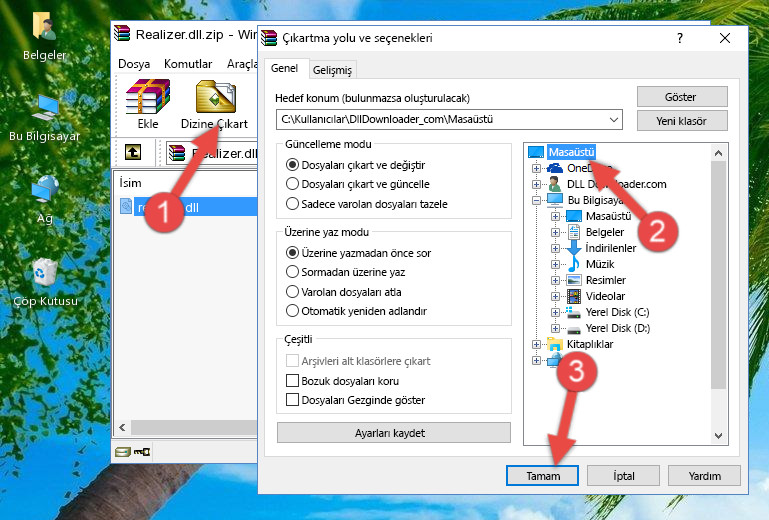Screen dimensions: 769x520
Task: Open the Komutlar menu in WinRAR
Action: click(188, 64)
